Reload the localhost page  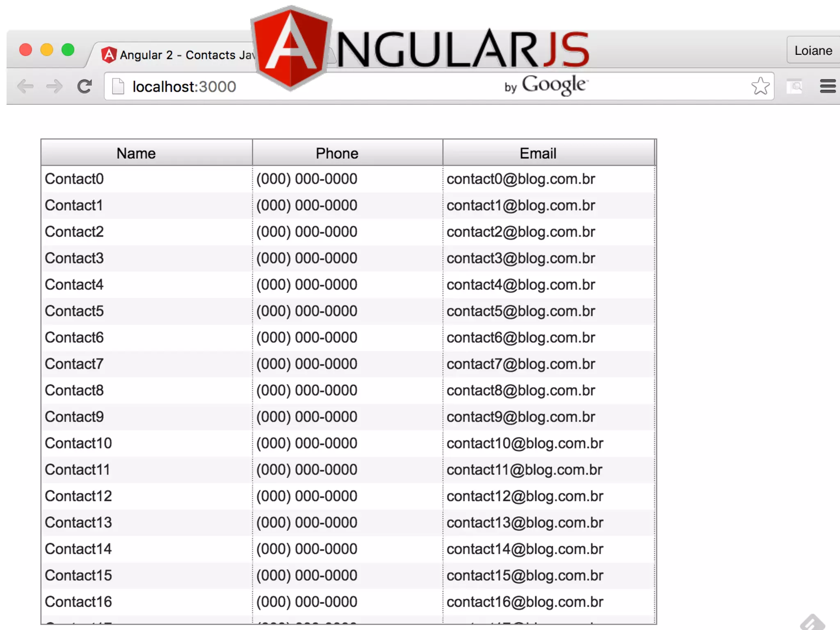point(84,87)
